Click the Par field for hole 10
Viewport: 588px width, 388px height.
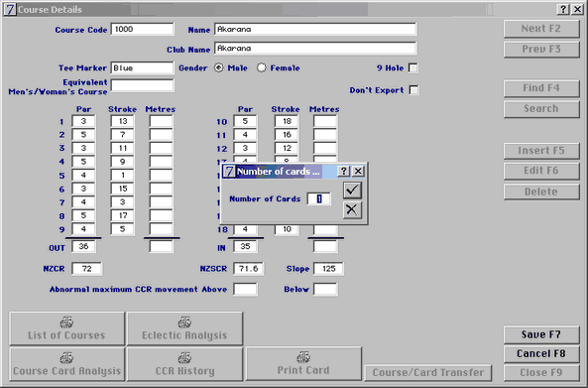(x=245, y=121)
